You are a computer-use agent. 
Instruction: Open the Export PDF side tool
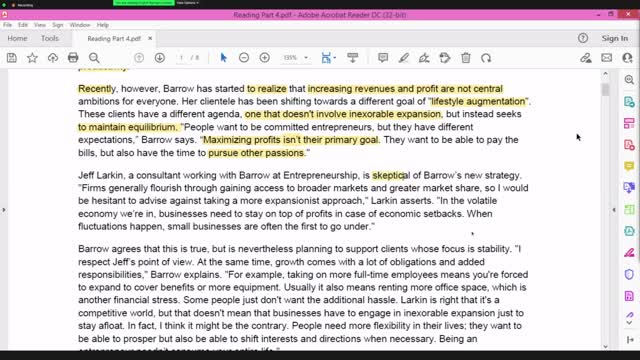629,102
